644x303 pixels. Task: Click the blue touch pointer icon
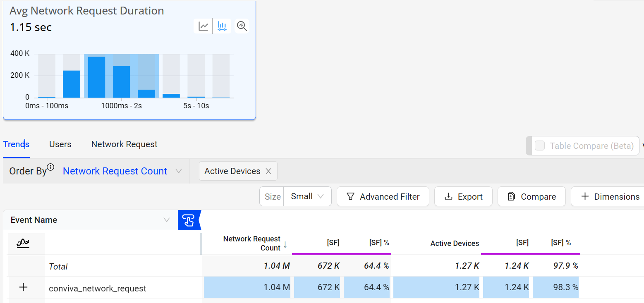click(x=189, y=220)
